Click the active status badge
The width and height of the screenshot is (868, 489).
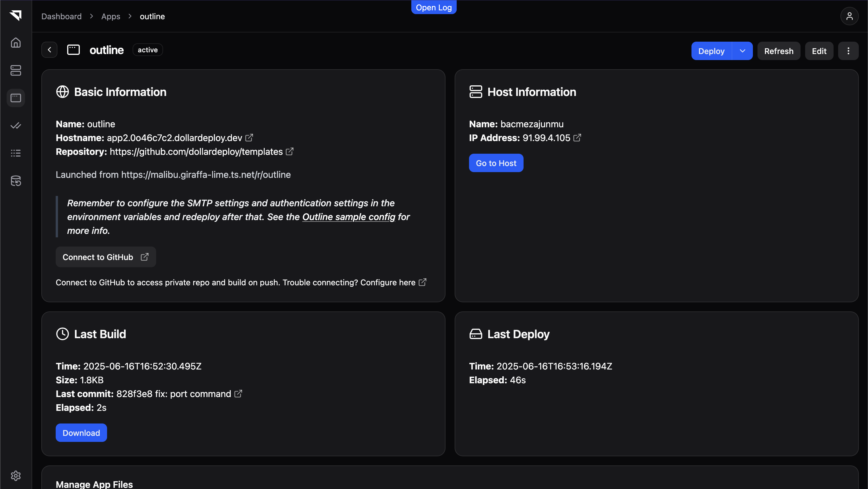[148, 50]
